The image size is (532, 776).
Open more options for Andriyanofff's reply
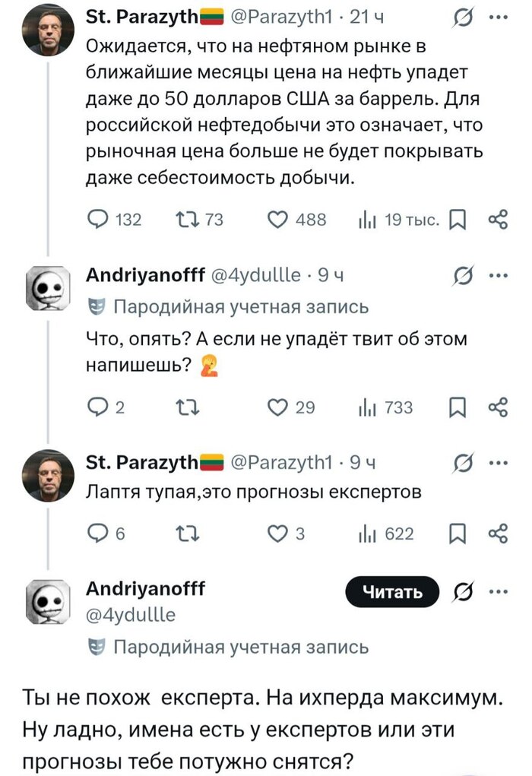click(499, 276)
